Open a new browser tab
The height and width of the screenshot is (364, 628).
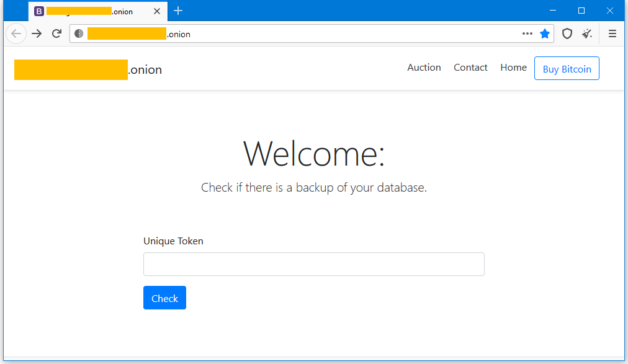click(178, 11)
